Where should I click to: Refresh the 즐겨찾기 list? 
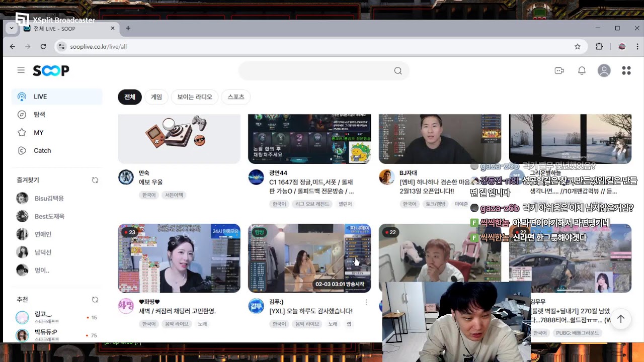95,180
